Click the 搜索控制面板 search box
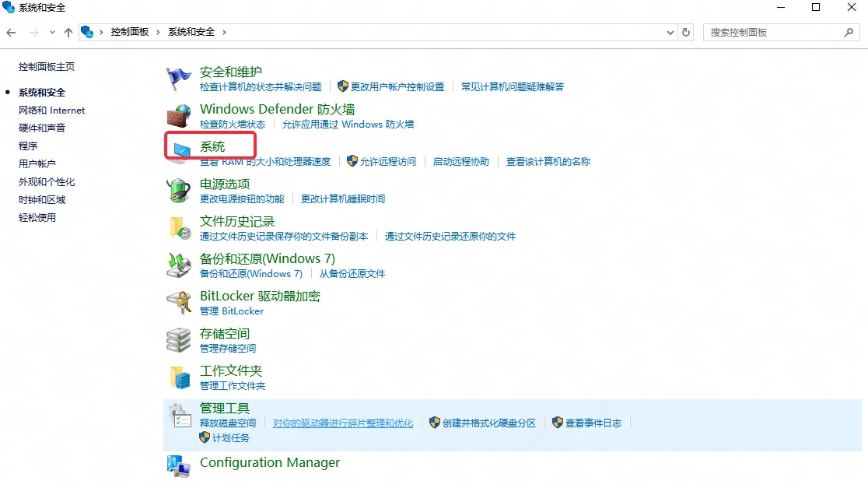 pyautogui.click(x=774, y=33)
